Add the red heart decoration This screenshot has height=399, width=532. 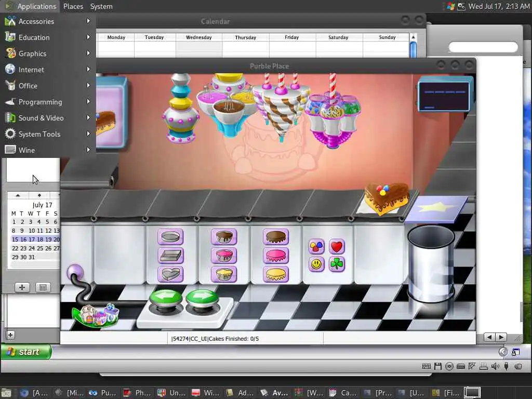point(337,246)
